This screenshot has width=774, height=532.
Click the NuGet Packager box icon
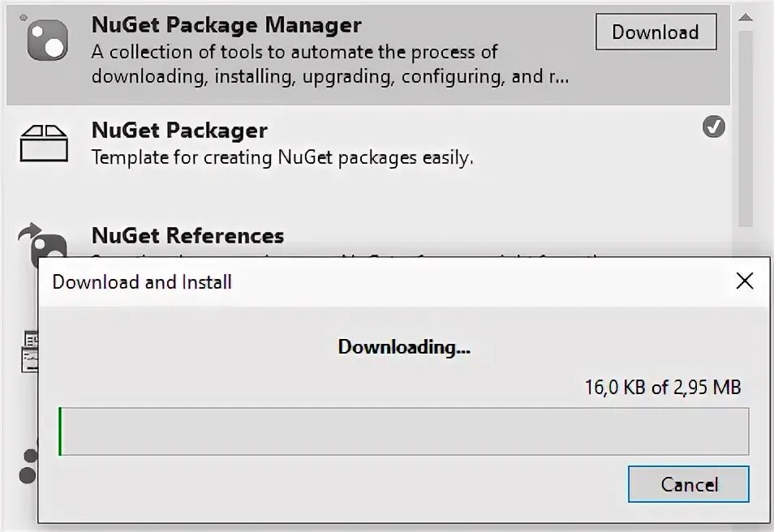pyautogui.click(x=44, y=144)
